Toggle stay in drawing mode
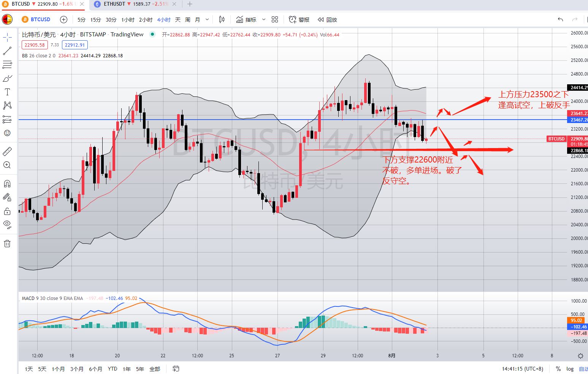588x374 pixels. 7,197
